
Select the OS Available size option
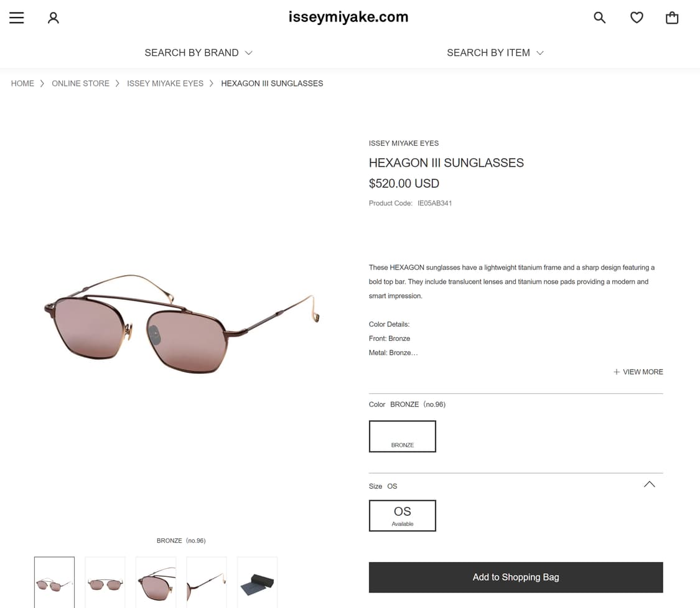point(402,516)
